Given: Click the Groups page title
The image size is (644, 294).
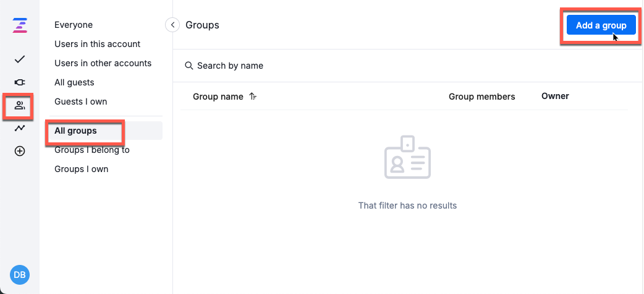Looking at the screenshot, I should tap(203, 25).
